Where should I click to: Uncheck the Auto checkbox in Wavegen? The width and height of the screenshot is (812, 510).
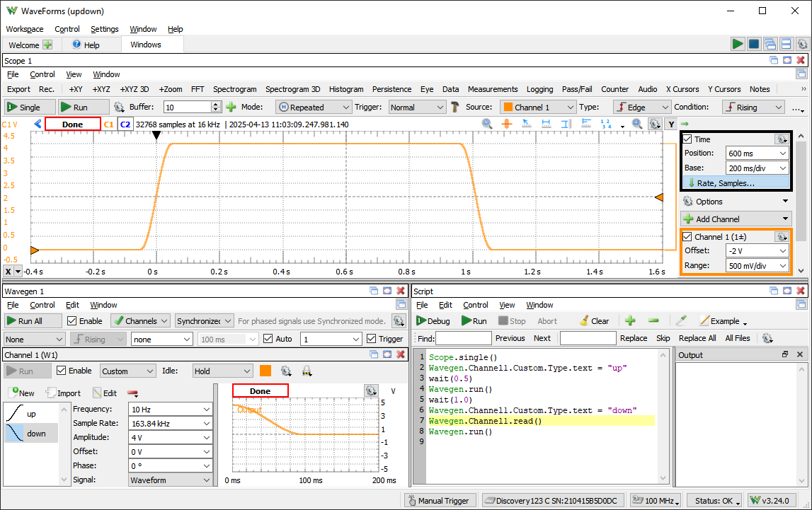(x=268, y=339)
